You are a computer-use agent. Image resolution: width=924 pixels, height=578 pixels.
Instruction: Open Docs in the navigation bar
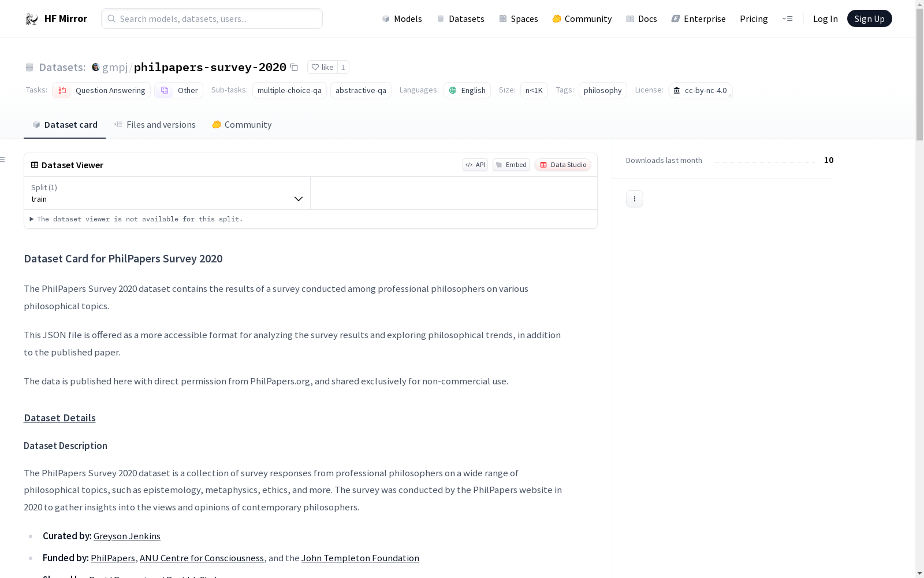tap(642, 18)
